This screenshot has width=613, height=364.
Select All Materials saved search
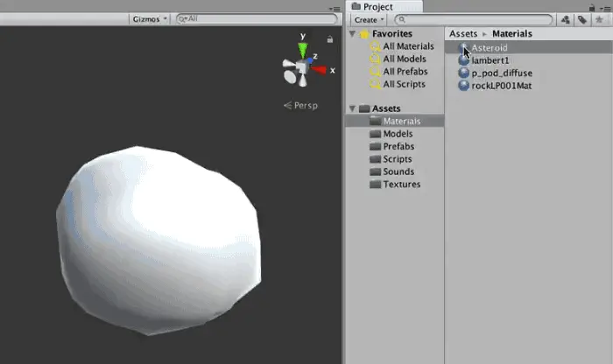tap(409, 46)
